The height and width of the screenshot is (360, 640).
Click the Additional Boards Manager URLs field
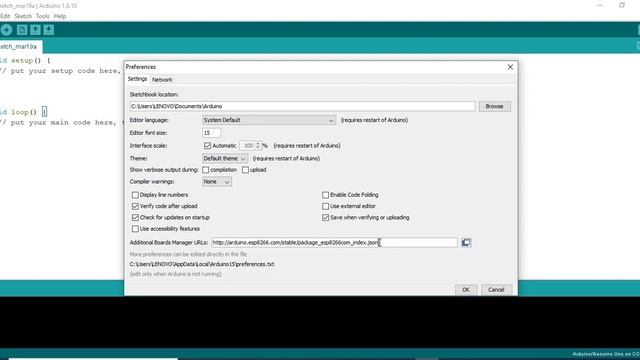pyautogui.click(x=334, y=242)
